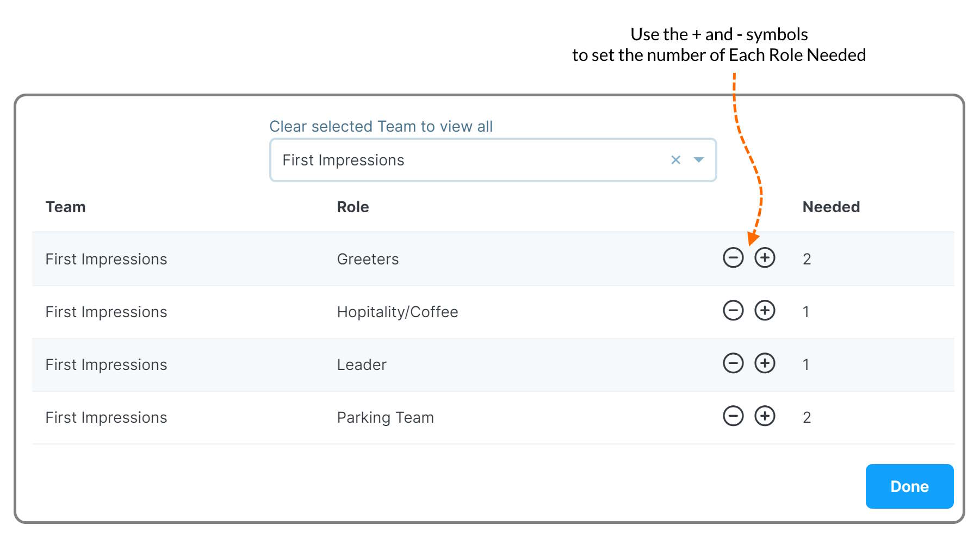
Task: Select the Leader role row
Action: pyautogui.click(x=362, y=365)
